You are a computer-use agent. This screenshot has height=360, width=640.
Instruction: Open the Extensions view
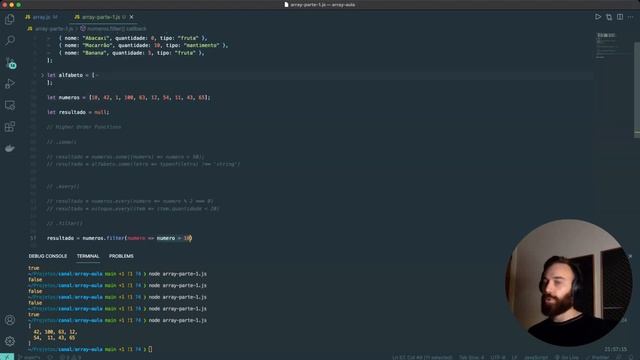point(10,127)
